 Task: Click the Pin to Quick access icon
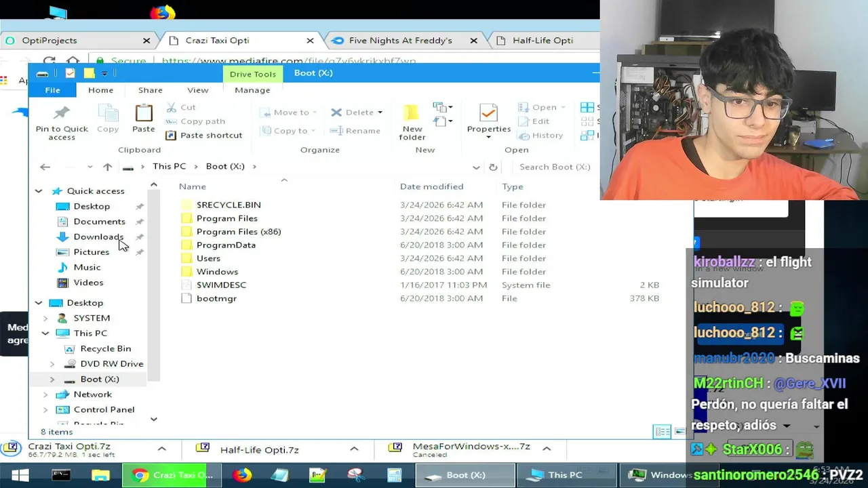pos(62,113)
